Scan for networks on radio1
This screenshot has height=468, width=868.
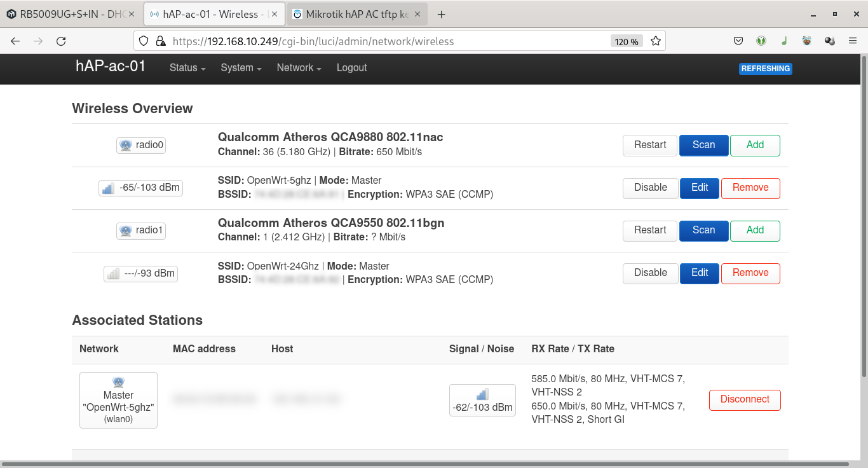tap(703, 230)
